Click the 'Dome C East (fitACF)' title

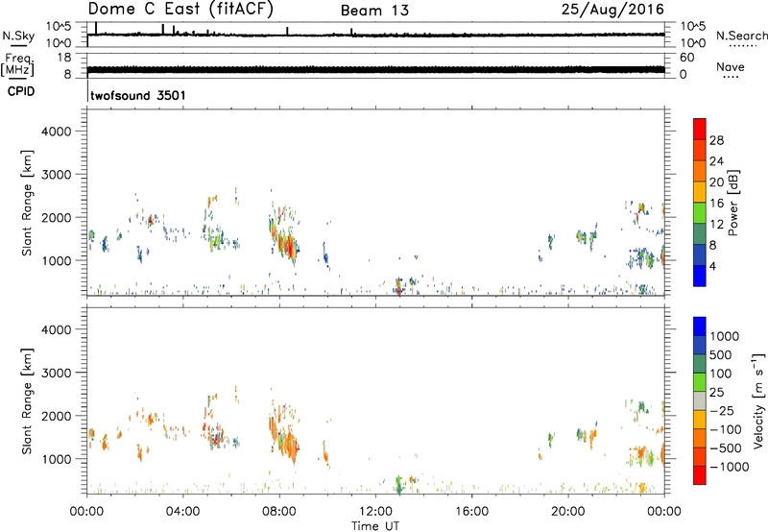[180, 10]
